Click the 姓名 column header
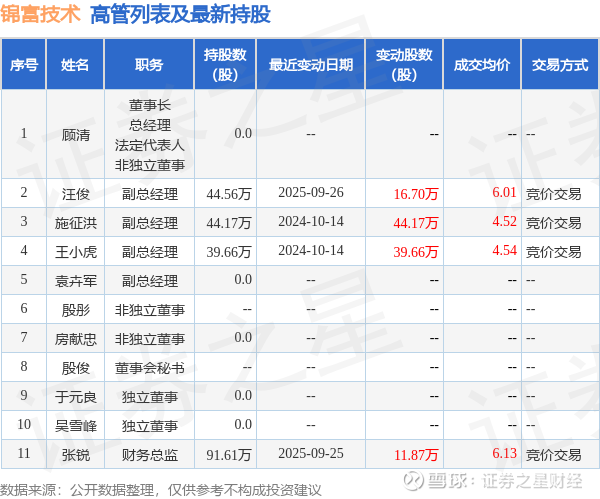The height and width of the screenshot is (499, 600). 75,64
